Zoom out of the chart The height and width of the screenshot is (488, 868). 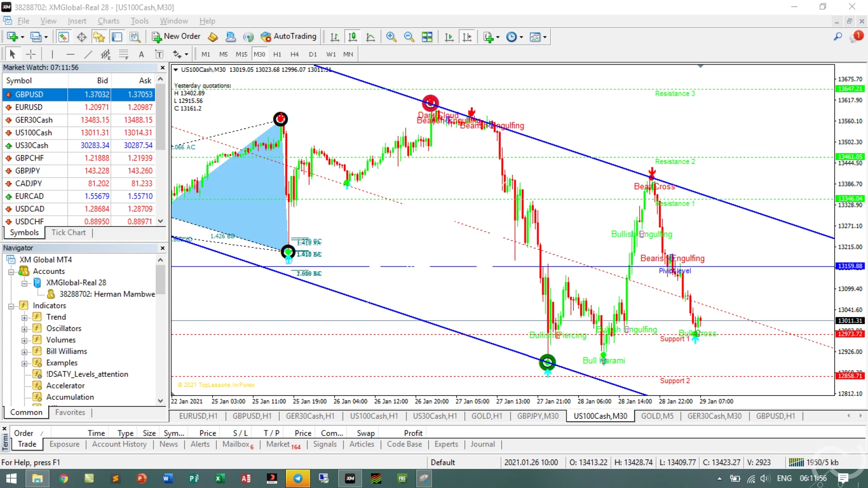409,37
